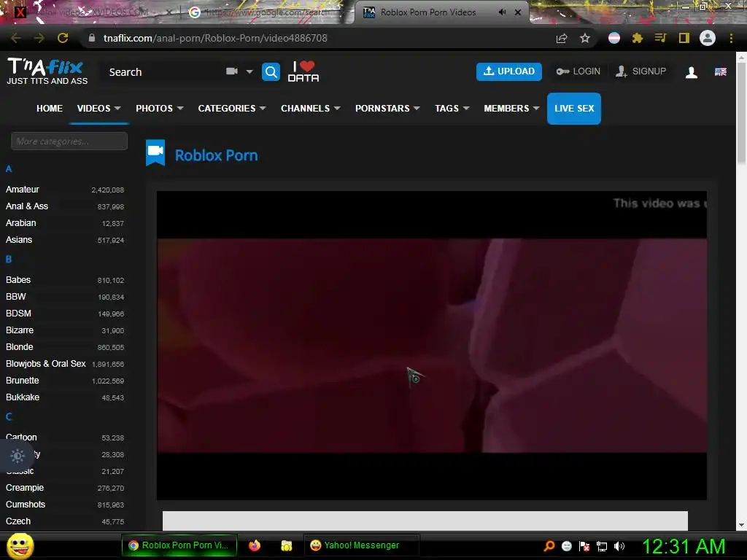
Task: Open the Arabian category link
Action: click(21, 223)
